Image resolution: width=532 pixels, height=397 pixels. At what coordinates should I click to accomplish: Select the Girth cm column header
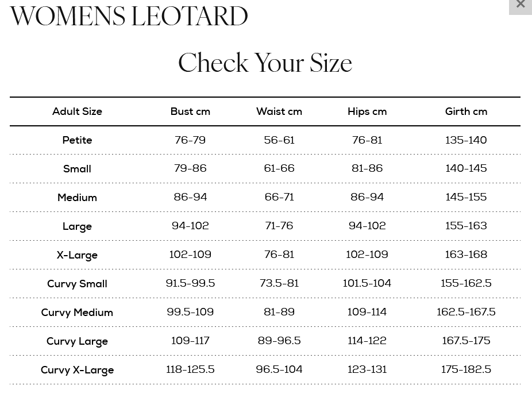point(466,111)
